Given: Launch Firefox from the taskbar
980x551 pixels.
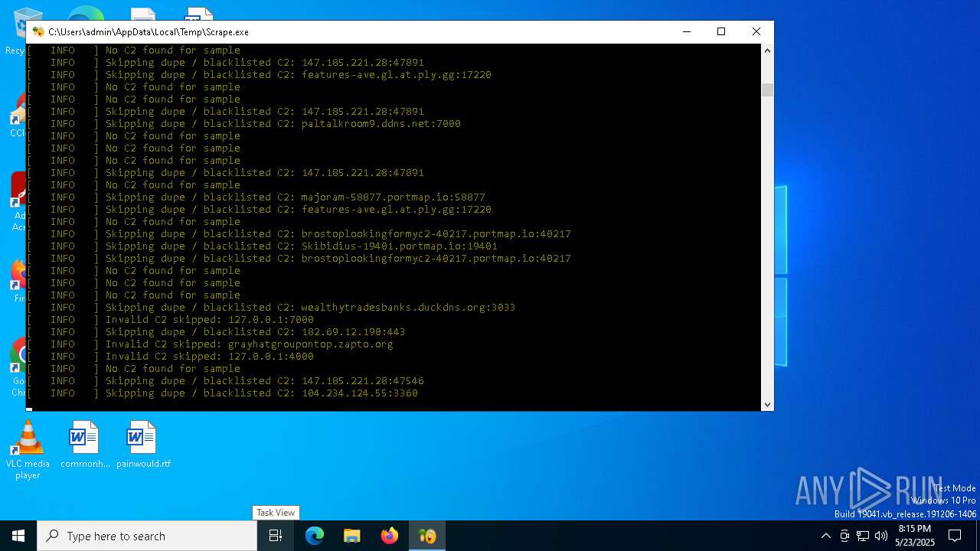Looking at the screenshot, I should tap(390, 536).
